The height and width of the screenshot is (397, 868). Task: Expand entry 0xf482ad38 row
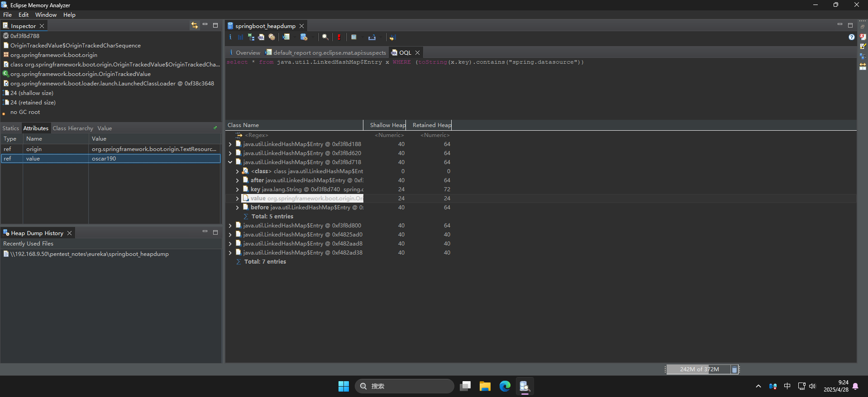click(230, 253)
